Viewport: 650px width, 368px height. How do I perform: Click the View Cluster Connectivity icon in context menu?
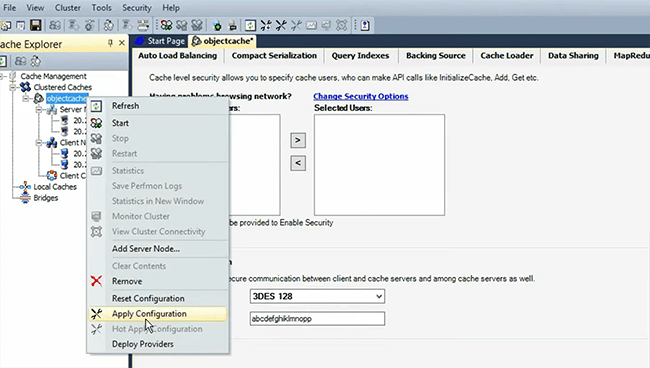point(96,232)
